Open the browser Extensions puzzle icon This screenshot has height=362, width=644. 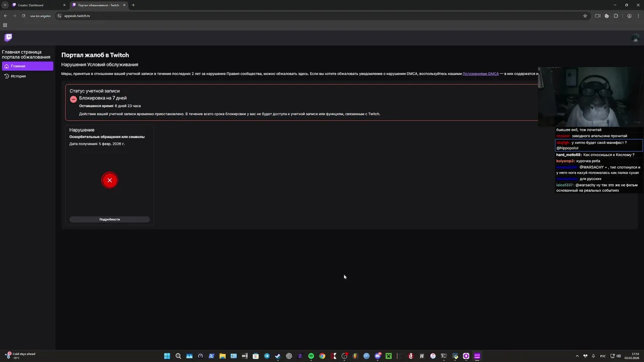(616, 16)
